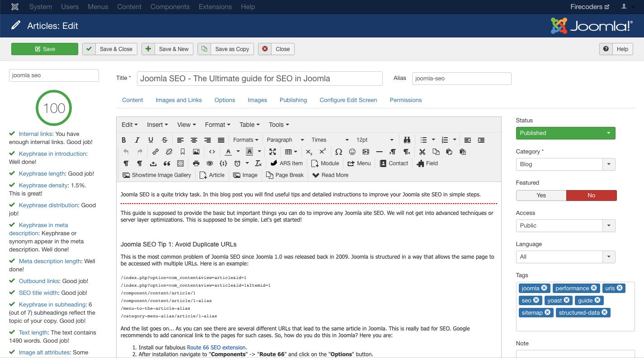Open the source code view
The width and height of the screenshot is (644, 358).
212,152
